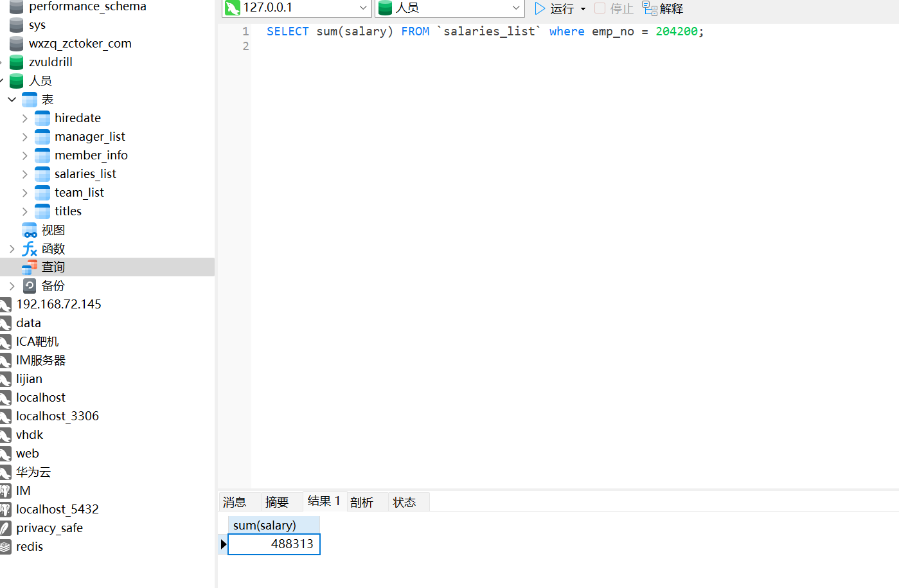Click the `salaries_list` name in the query
Image resolution: width=899 pixels, height=588 pixels.
(x=489, y=31)
